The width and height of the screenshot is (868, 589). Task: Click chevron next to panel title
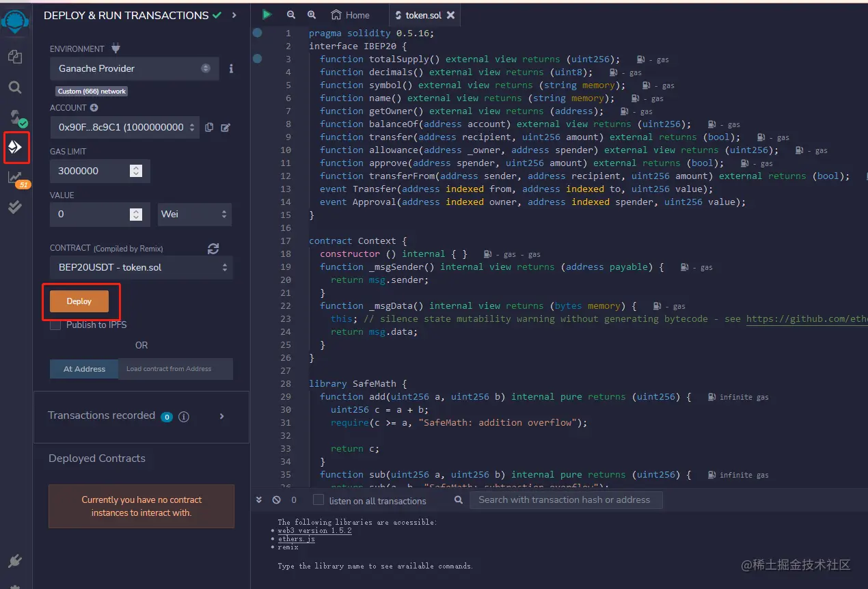click(234, 15)
